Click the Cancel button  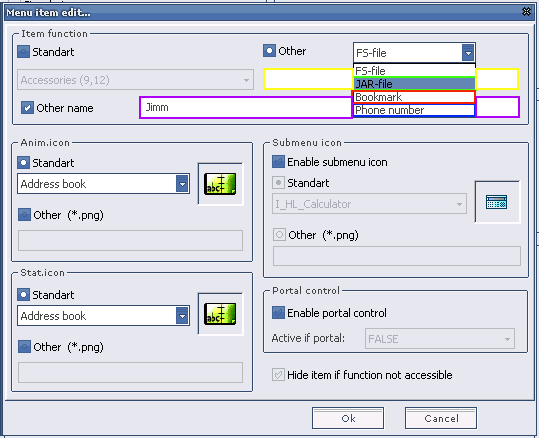coord(441,418)
